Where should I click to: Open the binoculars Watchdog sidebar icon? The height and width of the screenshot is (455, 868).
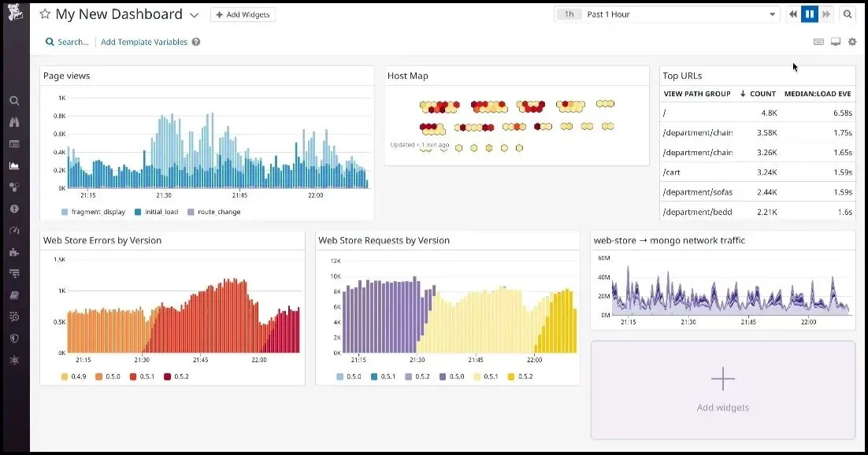tap(14, 122)
